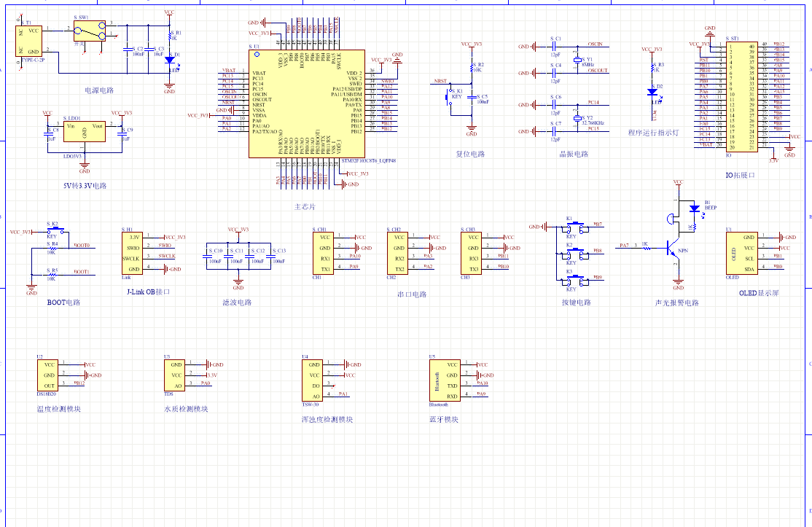Click the 5V转3.3V电路 title text
The height and width of the screenshot is (527, 812).
pyautogui.click(x=85, y=186)
